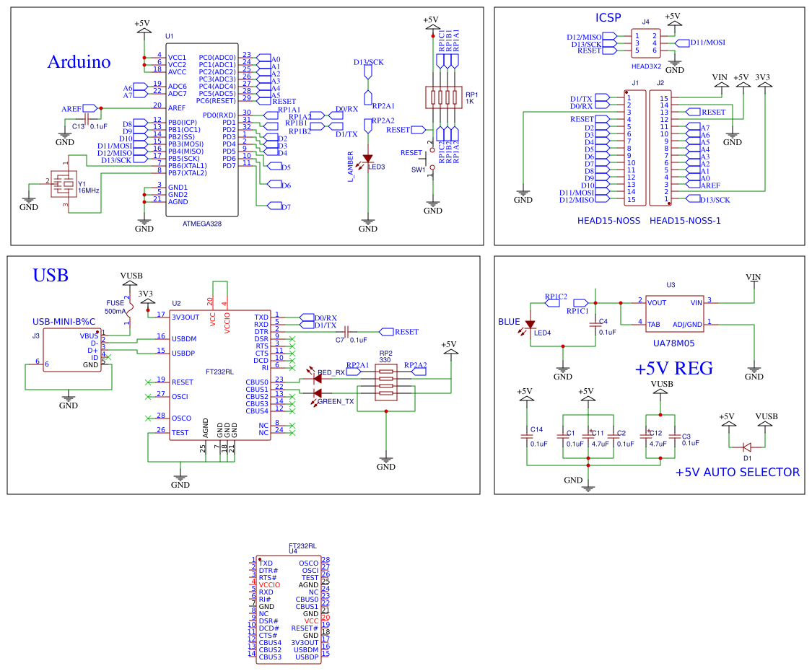Click the "PD0(RXD)" pin label on U1
812x671 pixels.
tap(219, 115)
